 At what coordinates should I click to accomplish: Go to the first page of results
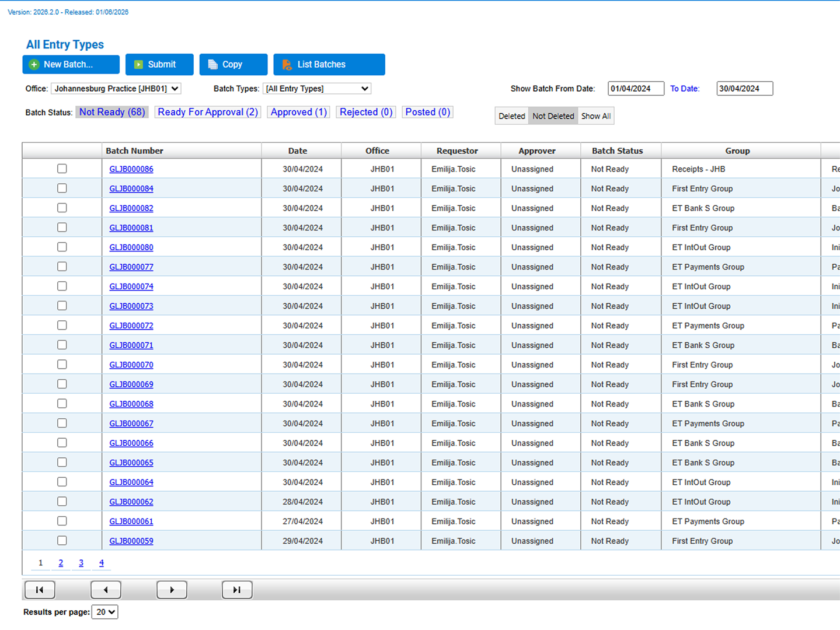click(40, 590)
